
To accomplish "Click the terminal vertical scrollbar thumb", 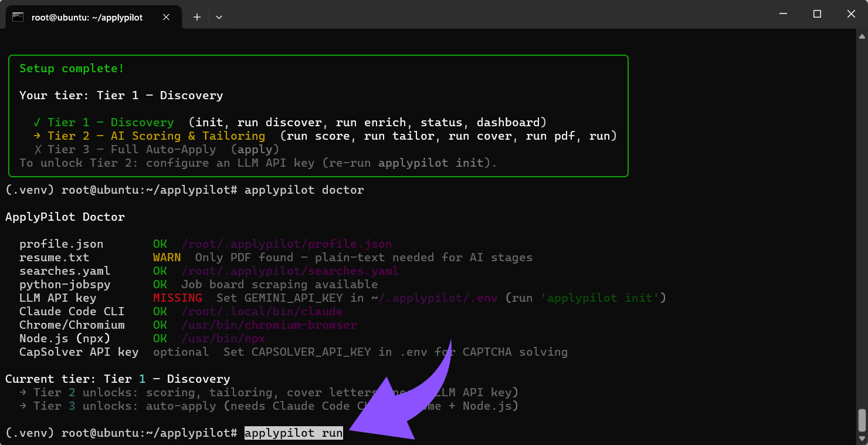I will click(862, 420).
